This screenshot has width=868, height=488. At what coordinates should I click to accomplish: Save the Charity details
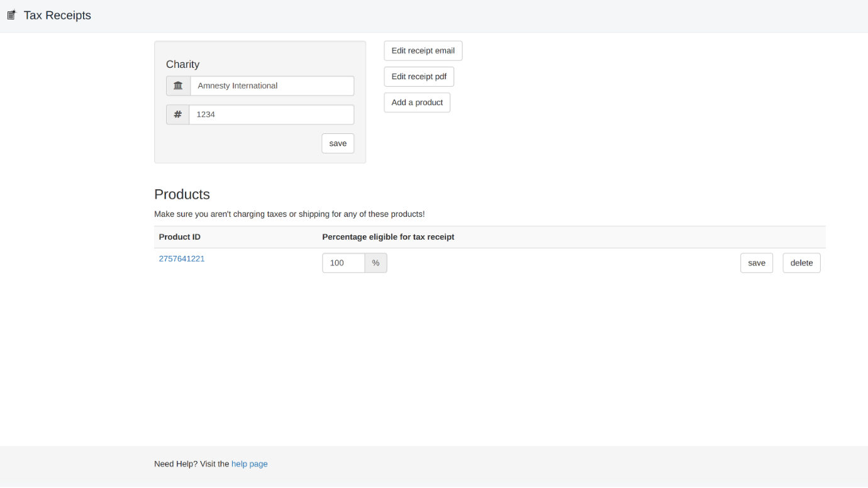(x=338, y=143)
